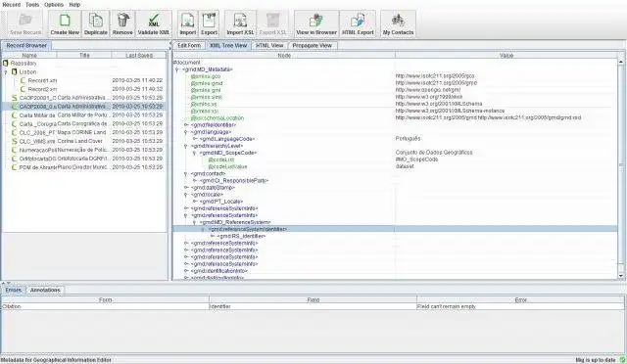Click the up-to-date status icon
This screenshot has width=627, height=364.
(622, 360)
